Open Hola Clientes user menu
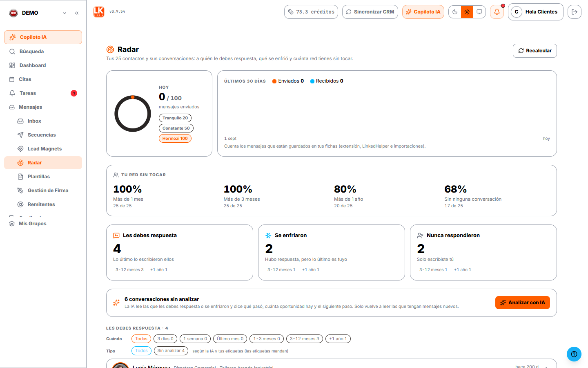Image resolution: width=588 pixels, height=368 pixels. tap(536, 12)
